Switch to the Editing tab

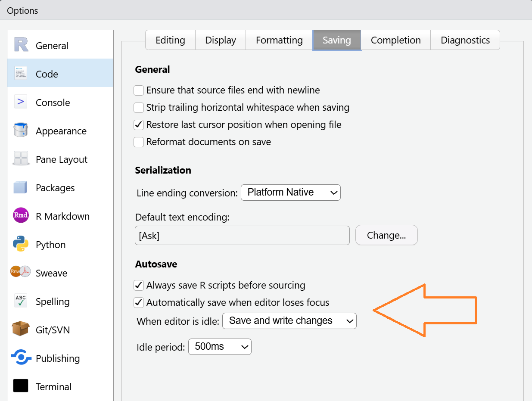(x=170, y=40)
